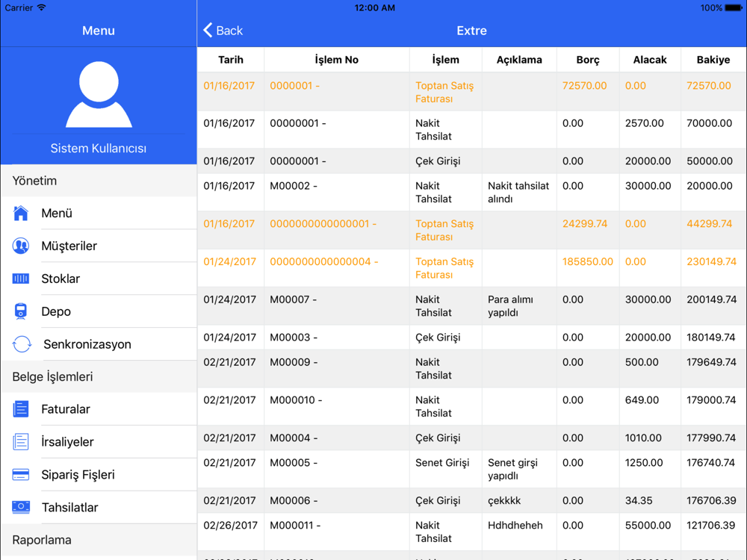747x560 pixels.
Task: Click the Menü home icon
Action: pyautogui.click(x=21, y=214)
